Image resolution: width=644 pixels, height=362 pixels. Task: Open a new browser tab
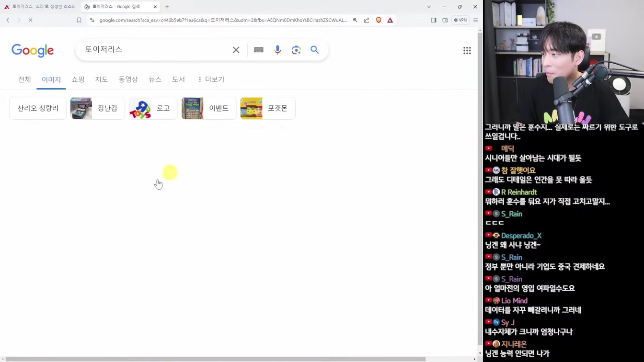click(x=167, y=7)
